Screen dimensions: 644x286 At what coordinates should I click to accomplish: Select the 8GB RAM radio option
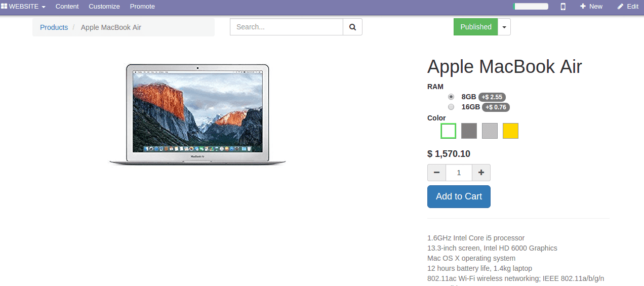coord(451,97)
